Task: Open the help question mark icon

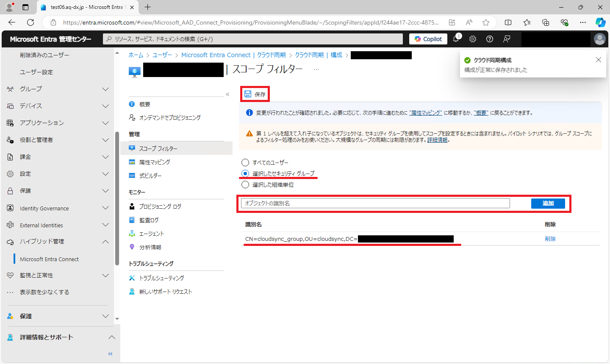Action: 490,39
